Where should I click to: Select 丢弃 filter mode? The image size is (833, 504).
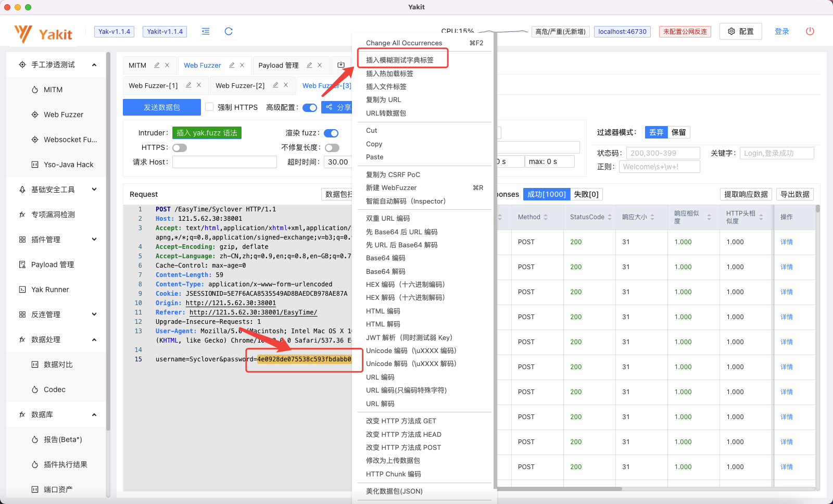pos(656,132)
